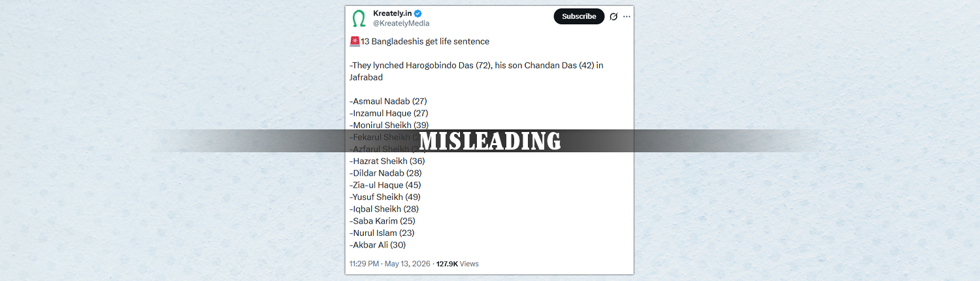Open the Kreately.in profile avatar
This screenshot has width=980, height=281.
(x=359, y=18)
